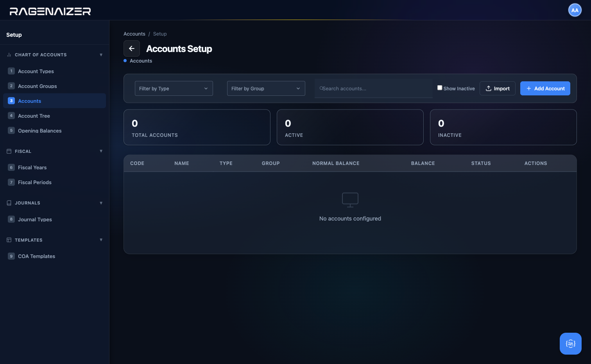Click the step 4 number badge
Image resolution: width=591 pixels, height=364 pixels.
pos(11,116)
